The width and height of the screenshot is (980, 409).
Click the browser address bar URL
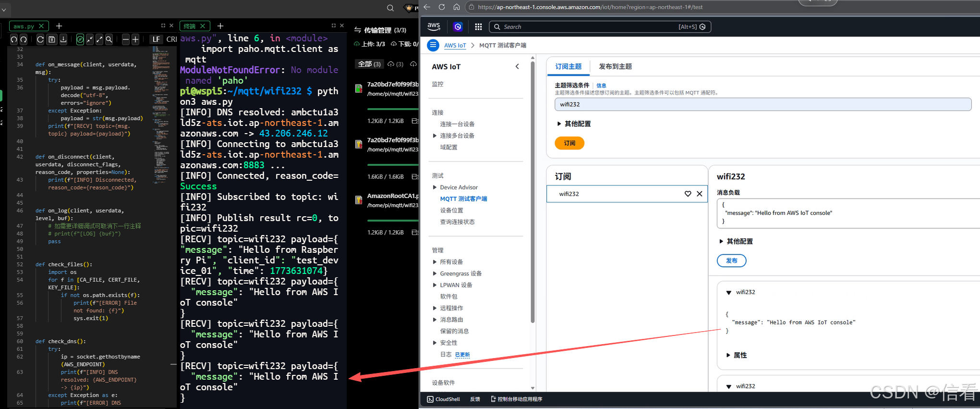point(590,7)
